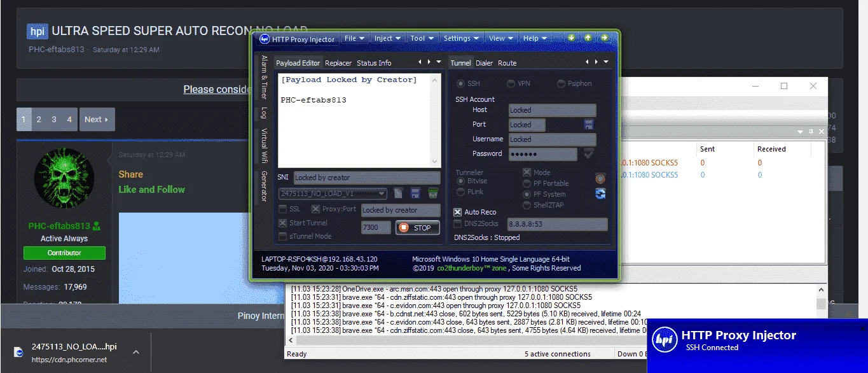Toggle the Mode checkbox
Screen dimensions: 868x373
(x=527, y=172)
